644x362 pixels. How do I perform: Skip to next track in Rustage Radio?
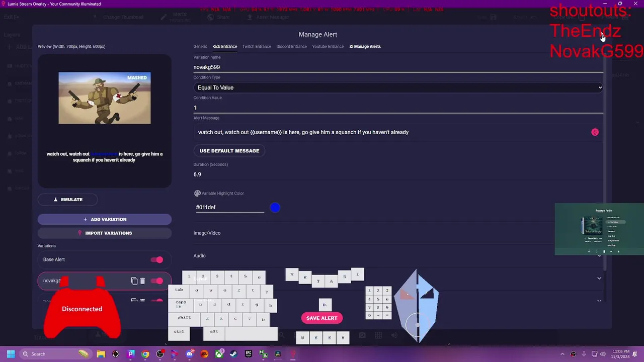click(611, 251)
